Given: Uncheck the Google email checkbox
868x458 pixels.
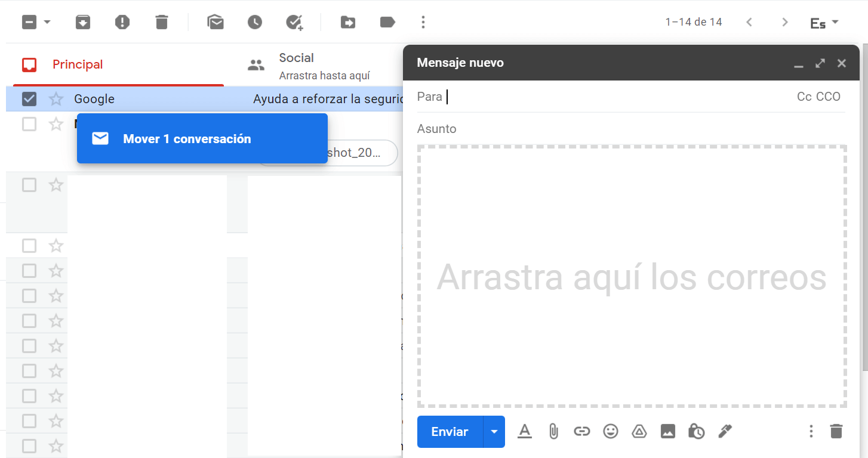Looking at the screenshot, I should (x=29, y=99).
